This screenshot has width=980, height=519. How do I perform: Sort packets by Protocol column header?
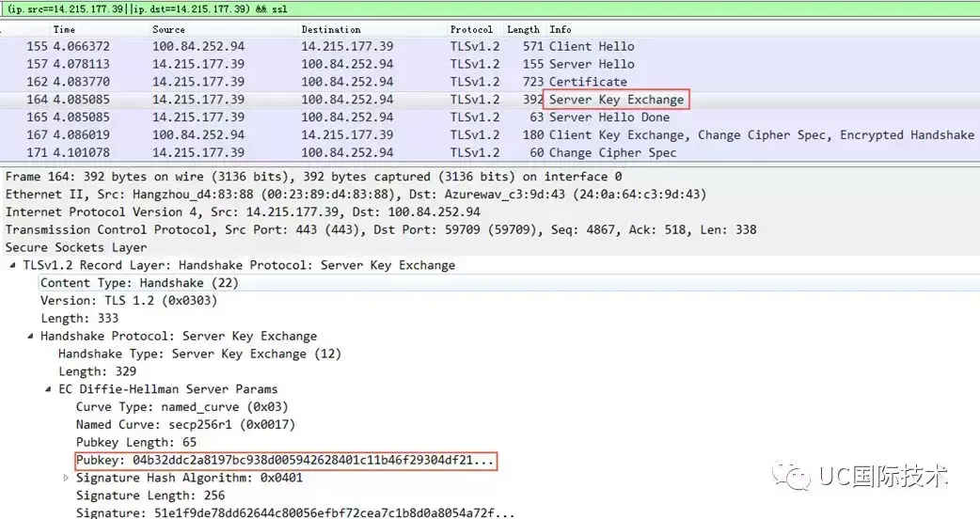471,29
